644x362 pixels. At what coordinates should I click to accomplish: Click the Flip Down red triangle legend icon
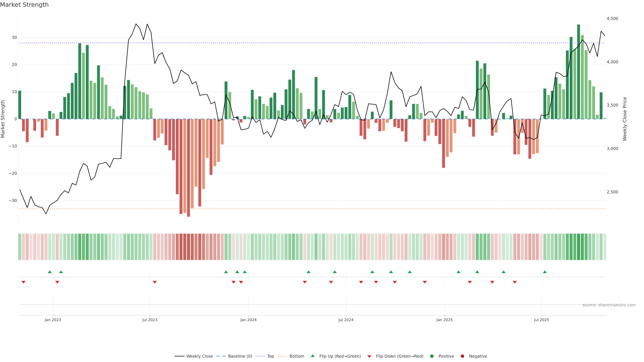(x=369, y=356)
